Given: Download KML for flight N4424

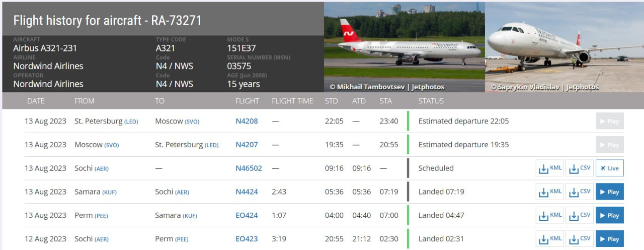Looking at the screenshot, I should (x=549, y=192).
